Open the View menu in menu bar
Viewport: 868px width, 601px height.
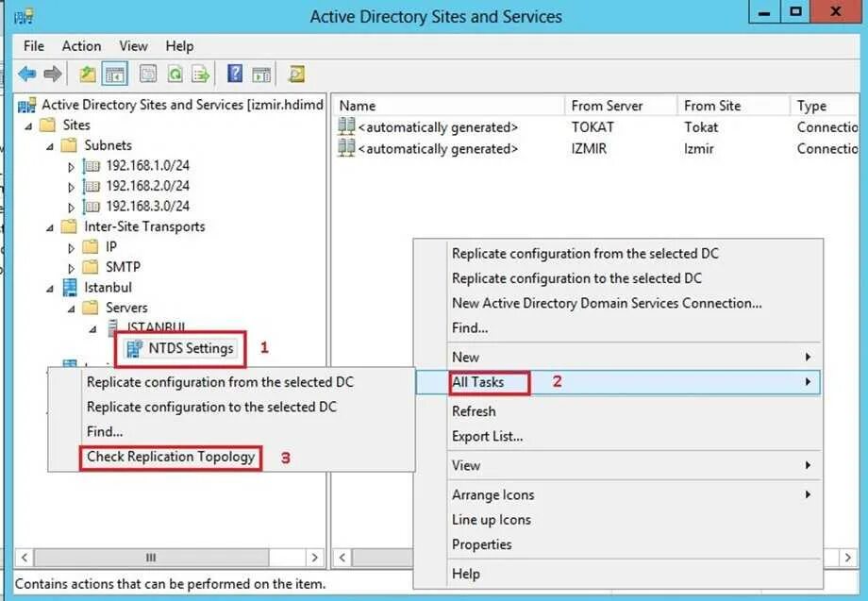pos(133,46)
